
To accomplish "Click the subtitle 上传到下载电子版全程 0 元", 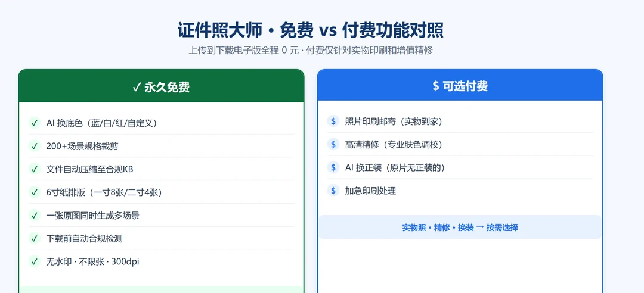I will pos(243,51).
